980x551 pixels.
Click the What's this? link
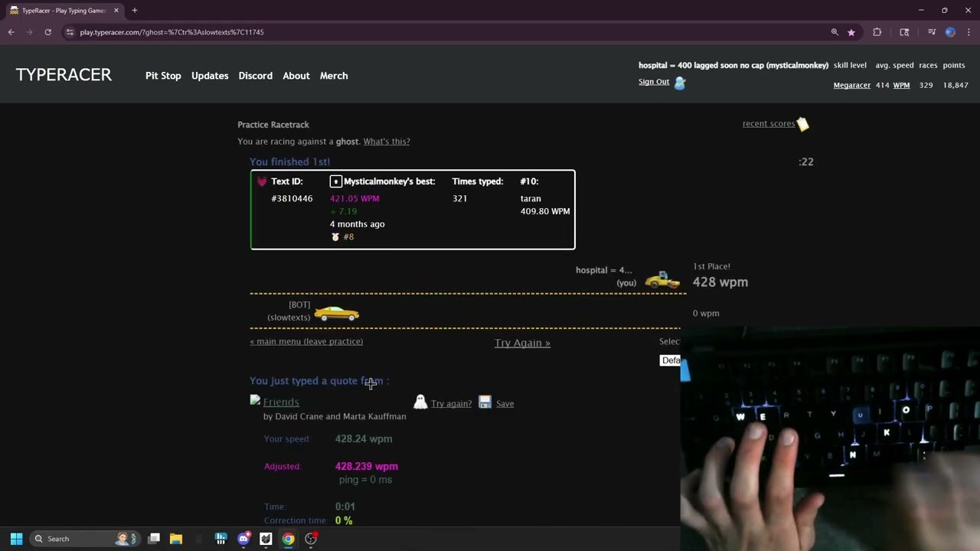[x=387, y=142]
